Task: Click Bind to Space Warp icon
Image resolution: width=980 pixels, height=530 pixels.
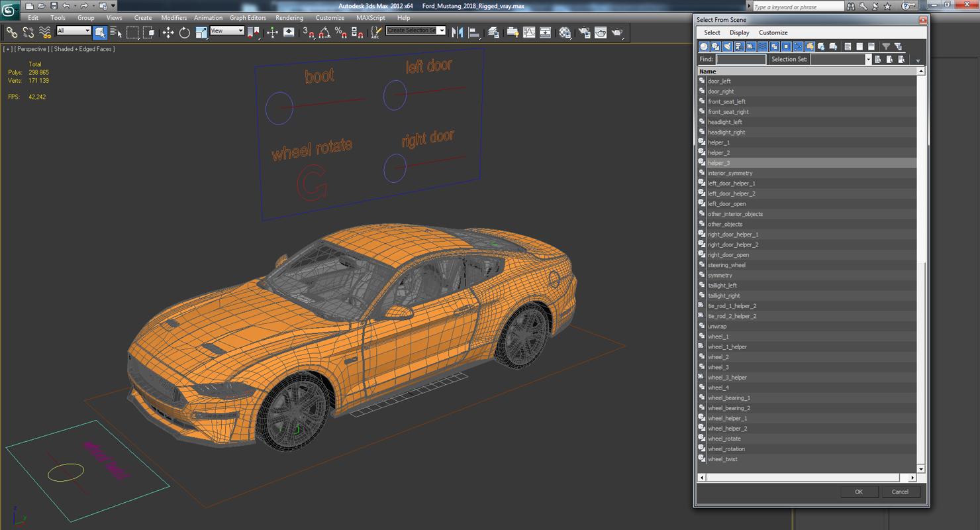Action: (45, 32)
